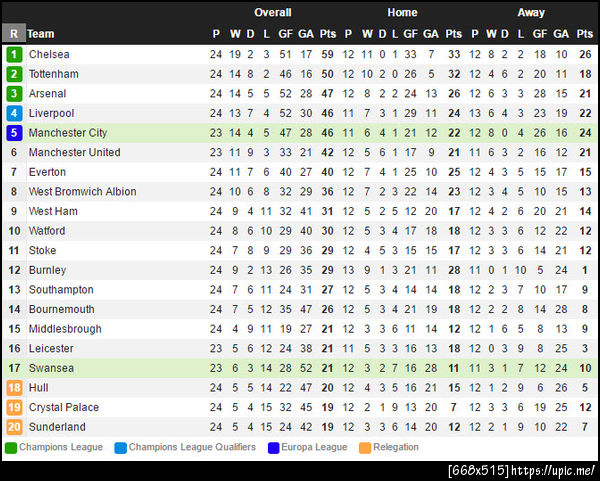Click the Team column header
This screenshot has width=600, height=481.
coord(41,34)
